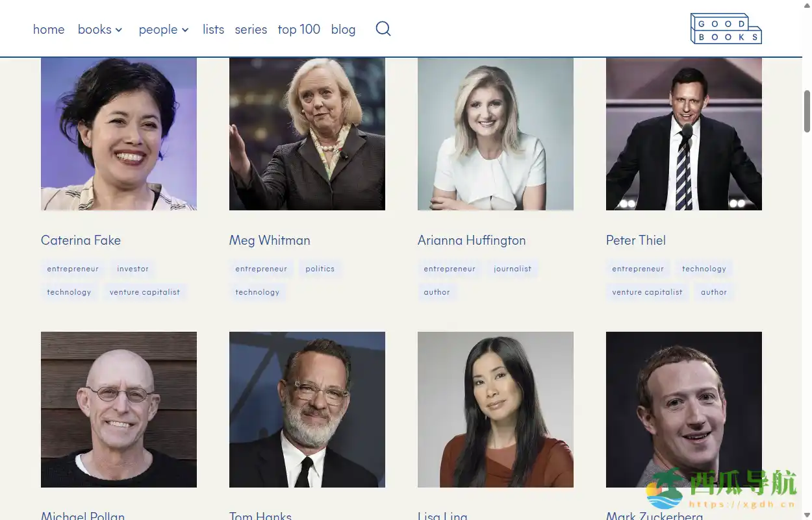The width and height of the screenshot is (812, 520).
Task: Select the Peter Thiel name link
Action: pyautogui.click(x=635, y=240)
